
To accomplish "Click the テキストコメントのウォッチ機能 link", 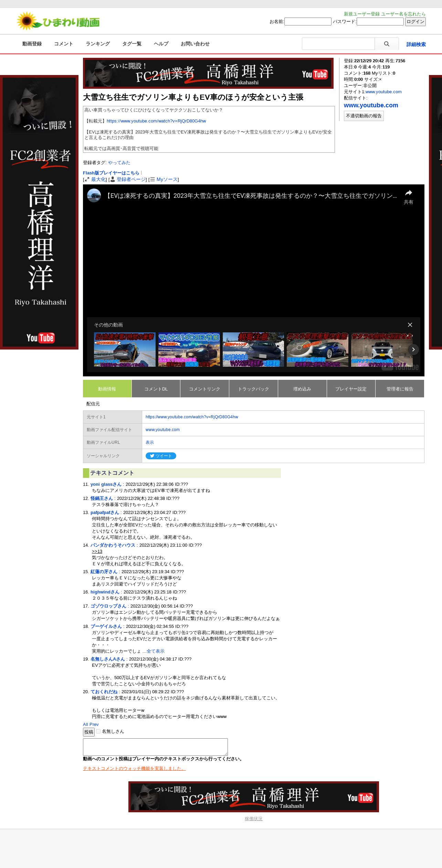I will click(x=134, y=768).
